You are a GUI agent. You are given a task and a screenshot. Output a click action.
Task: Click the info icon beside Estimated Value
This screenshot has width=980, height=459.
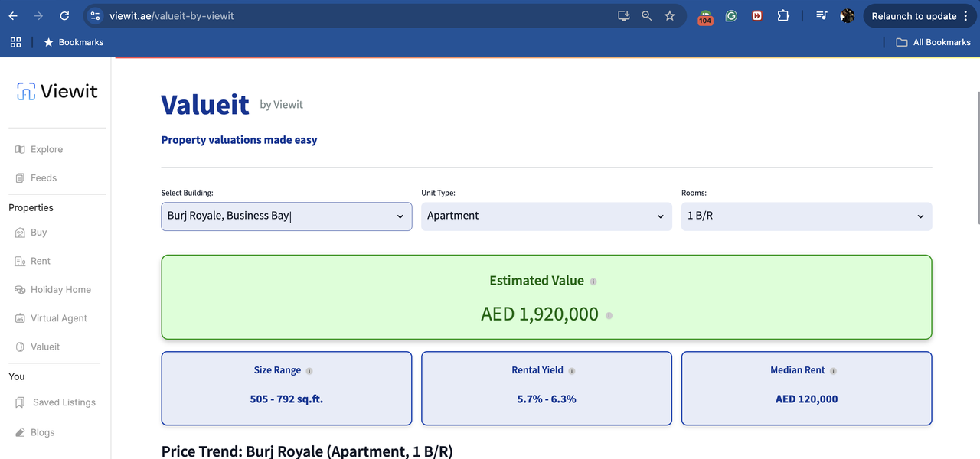coord(593,282)
